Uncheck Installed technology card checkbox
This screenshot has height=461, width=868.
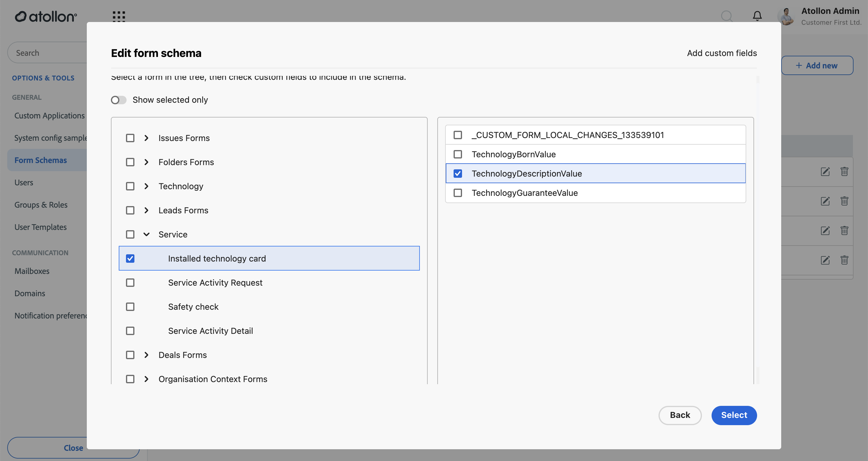(130, 259)
